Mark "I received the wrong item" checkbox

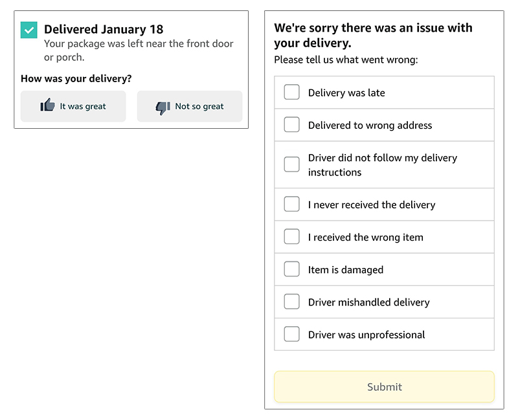pos(292,237)
